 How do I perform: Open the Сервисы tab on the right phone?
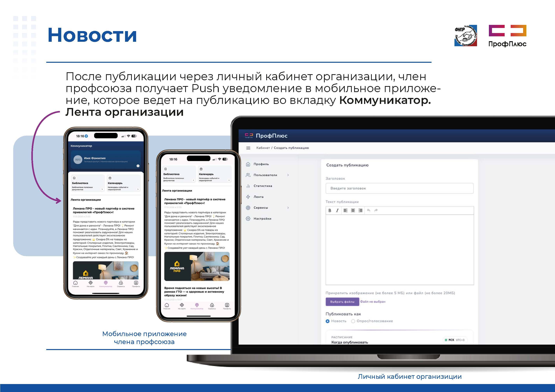tap(212, 306)
